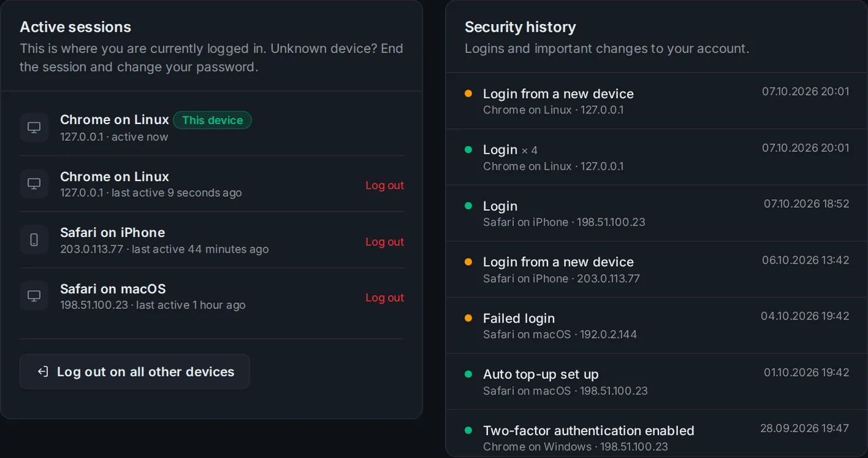Screen dimensions: 868x458
Task: Click green dot beside 'Two-factor authentication enabled'
Action: click(x=469, y=430)
